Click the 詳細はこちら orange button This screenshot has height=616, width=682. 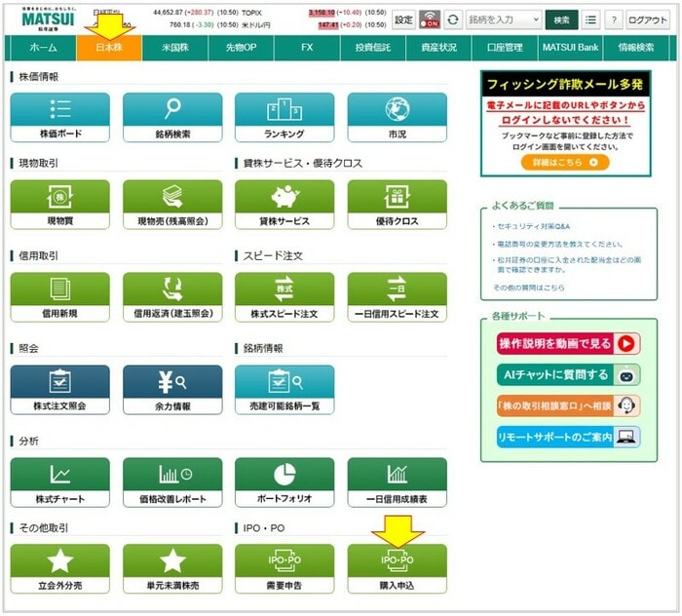point(565,162)
